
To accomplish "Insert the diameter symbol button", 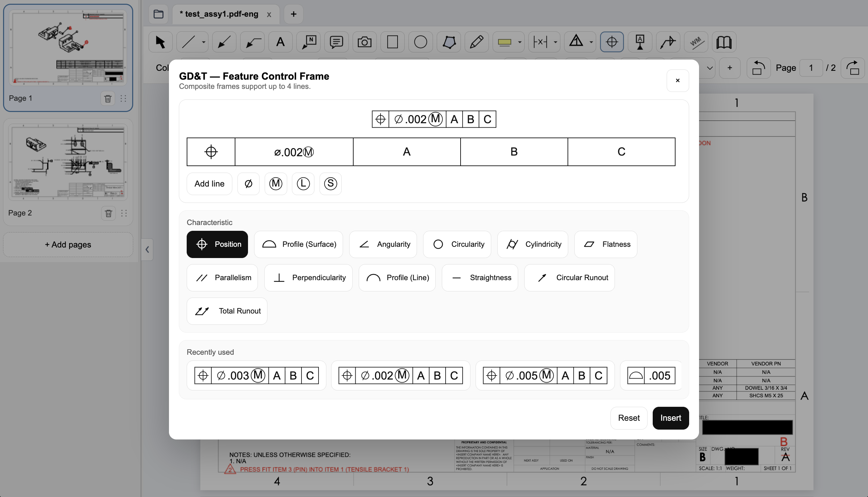I will tap(248, 183).
